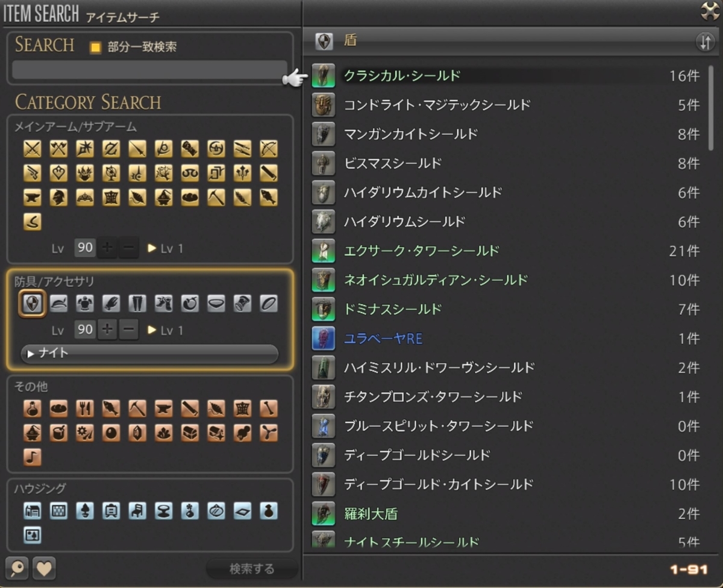Select the blue ユラベーヤRE item

(507, 339)
